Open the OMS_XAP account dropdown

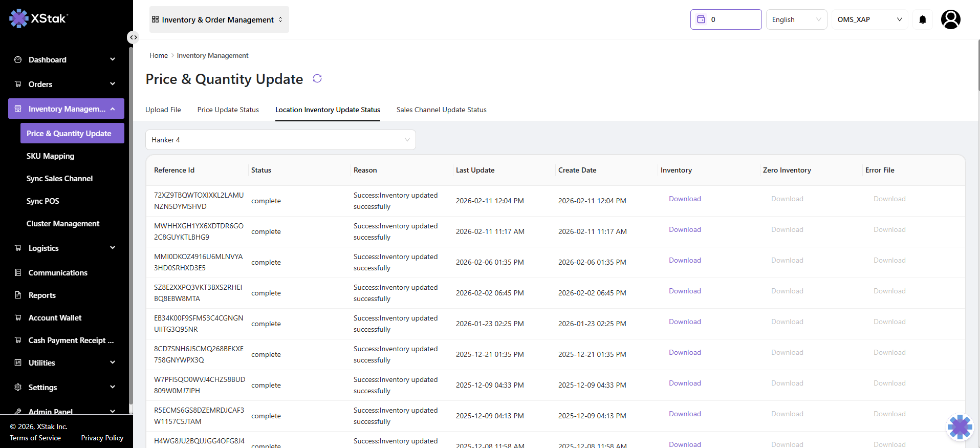tap(869, 20)
